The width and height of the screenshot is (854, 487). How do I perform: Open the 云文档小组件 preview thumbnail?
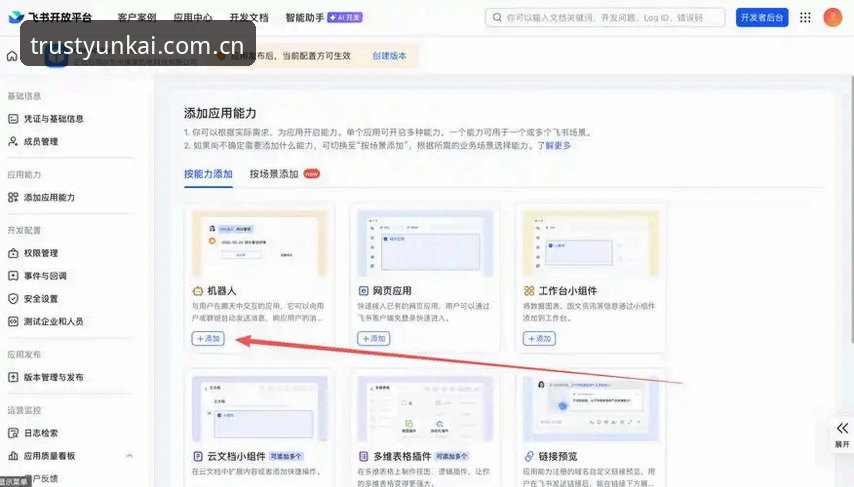(259, 409)
